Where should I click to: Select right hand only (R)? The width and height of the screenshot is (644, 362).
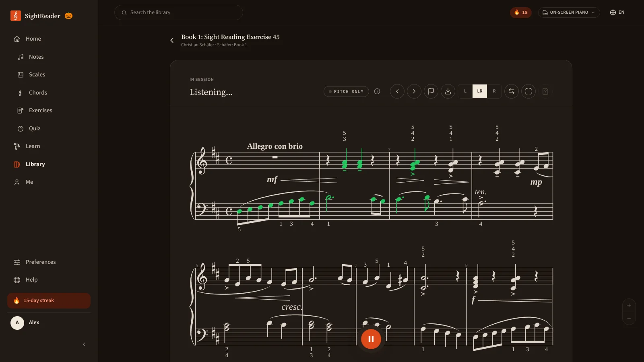(494, 91)
